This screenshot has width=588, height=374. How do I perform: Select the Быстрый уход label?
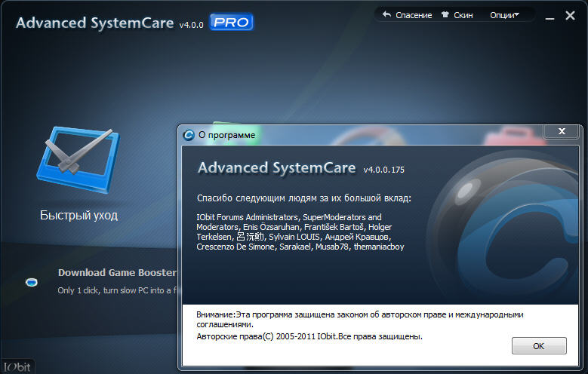pos(79,216)
